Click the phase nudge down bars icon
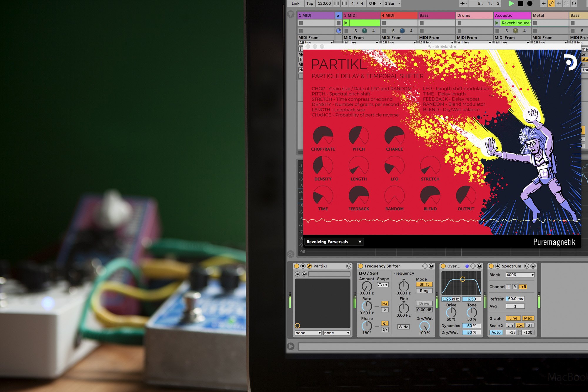Viewport: 588px width, 392px height. coord(337,4)
